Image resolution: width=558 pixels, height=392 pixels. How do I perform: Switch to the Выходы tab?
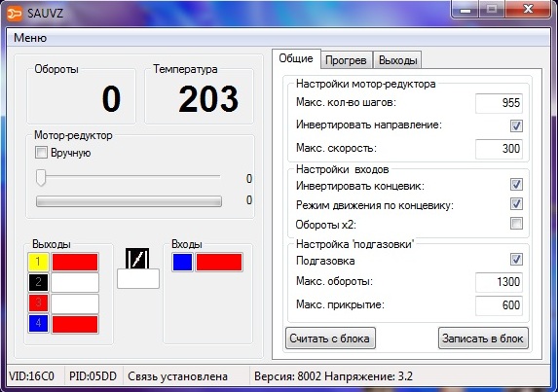pyautogui.click(x=398, y=60)
